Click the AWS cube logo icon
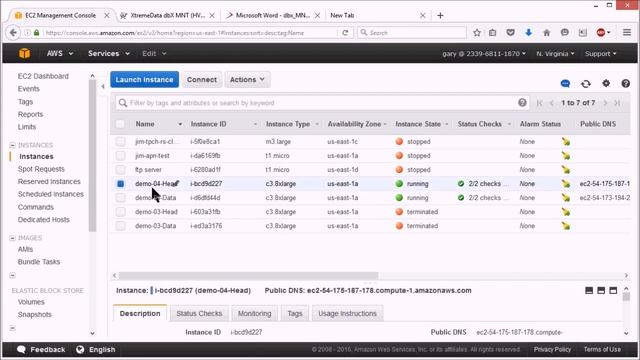Screen dimensions: 640x360 point(24,53)
